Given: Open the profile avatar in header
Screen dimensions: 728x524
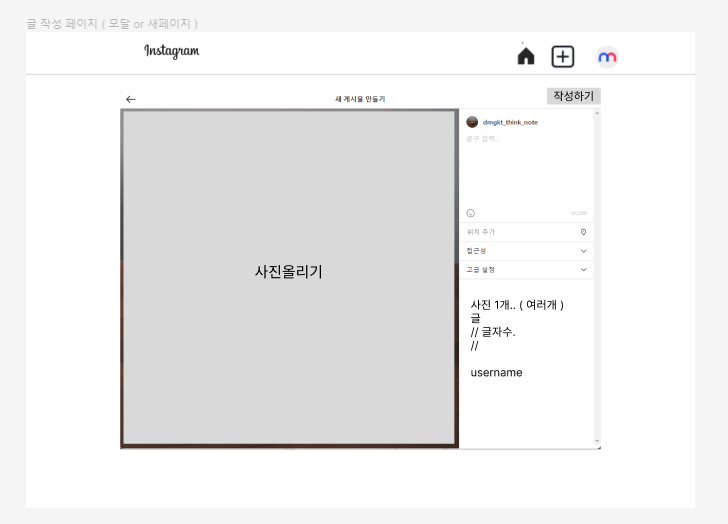Looking at the screenshot, I should [607, 57].
